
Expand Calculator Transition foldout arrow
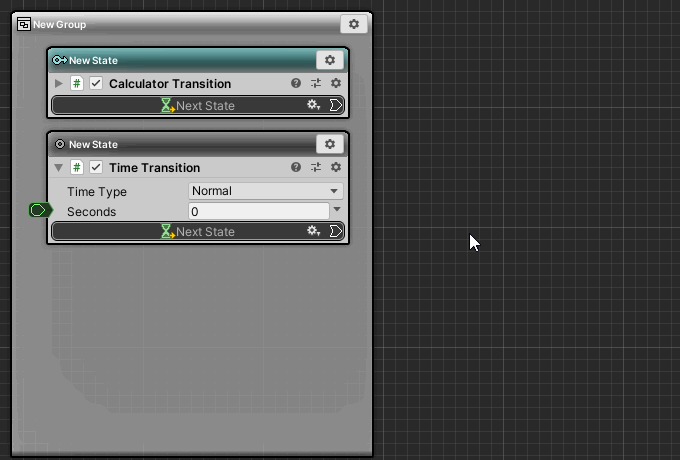tap(59, 84)
